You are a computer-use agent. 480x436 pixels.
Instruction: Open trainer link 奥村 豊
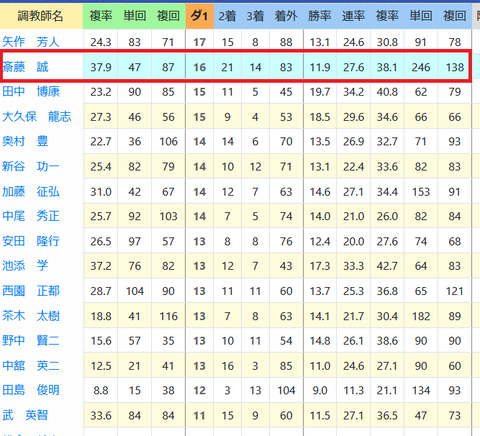[x=25, y=141]
